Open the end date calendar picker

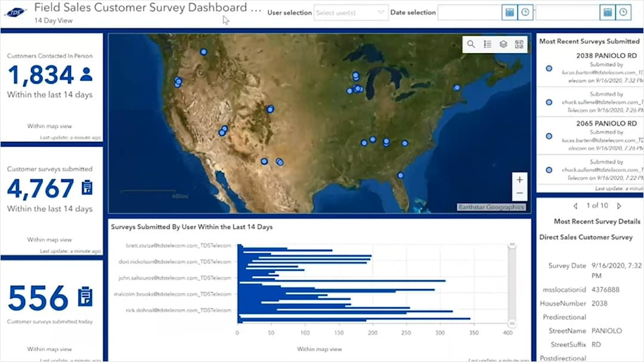coord(606,12)
